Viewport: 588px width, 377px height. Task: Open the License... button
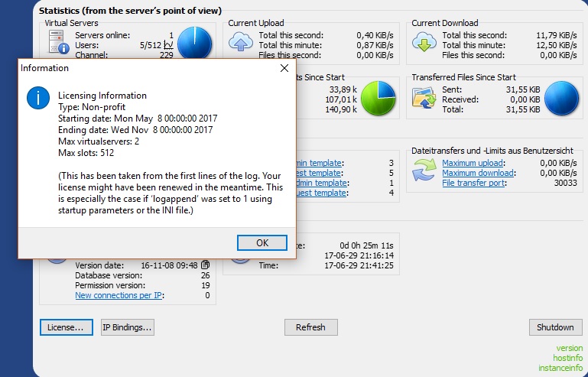(x=66, y=327)
